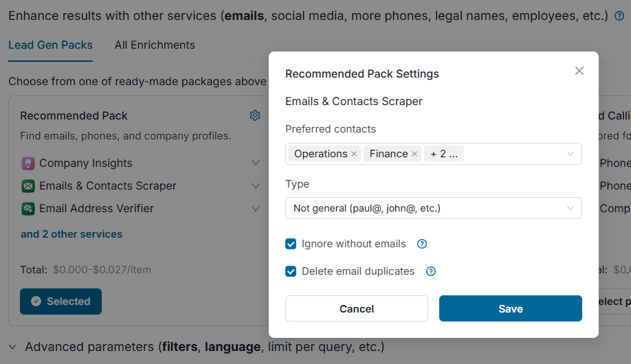
Task: Click help icon beside Ignore without emails
Action: pyautogui.click(x=423, y=244)
